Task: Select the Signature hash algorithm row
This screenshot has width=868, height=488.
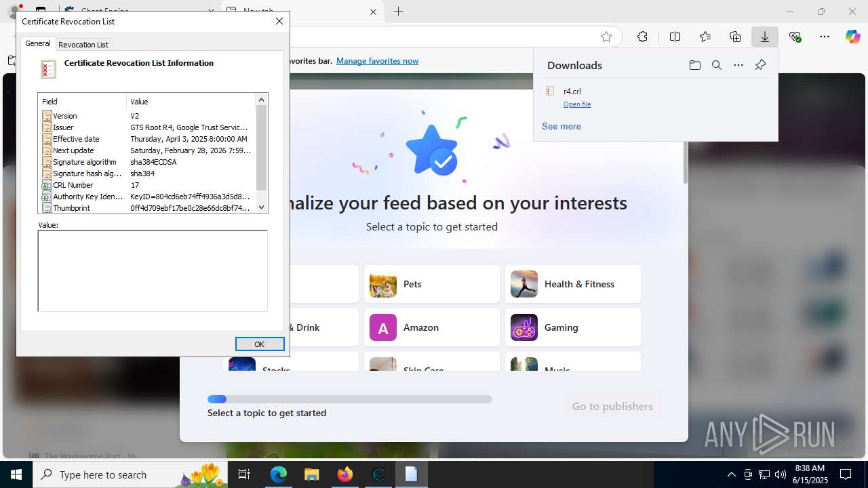Action: pyautogui.click(x=147, y=174)
